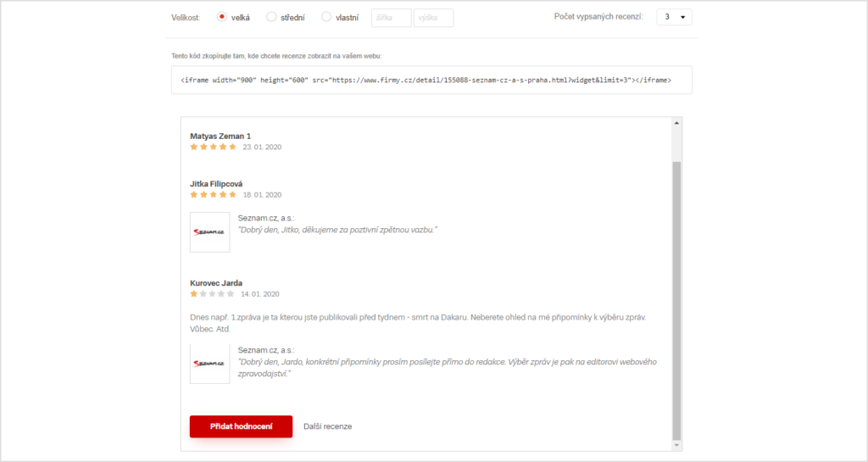Click the Seznam.cz logo under Jitka Filipcová's review
The width and height of the screenshot is (868, 462).
(x=210, y=232)
